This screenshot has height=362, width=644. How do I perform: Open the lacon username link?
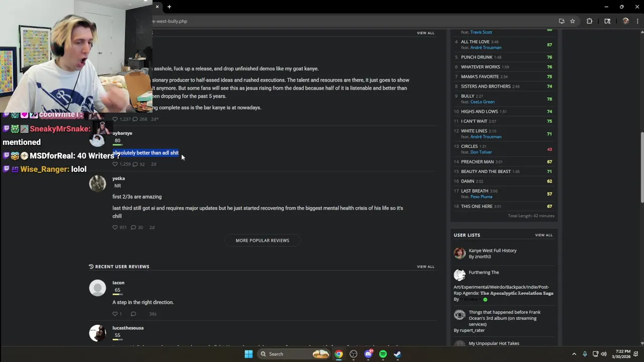click(118, 283)
